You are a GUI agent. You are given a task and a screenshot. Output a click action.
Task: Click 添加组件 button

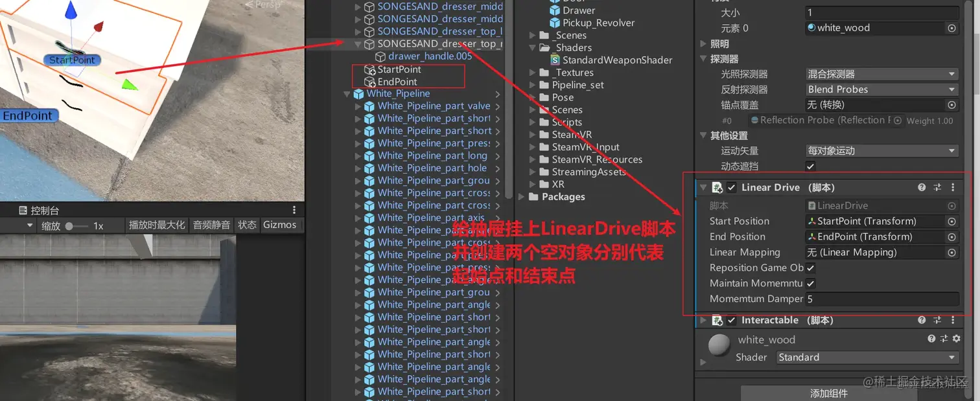tap(828, 393)
